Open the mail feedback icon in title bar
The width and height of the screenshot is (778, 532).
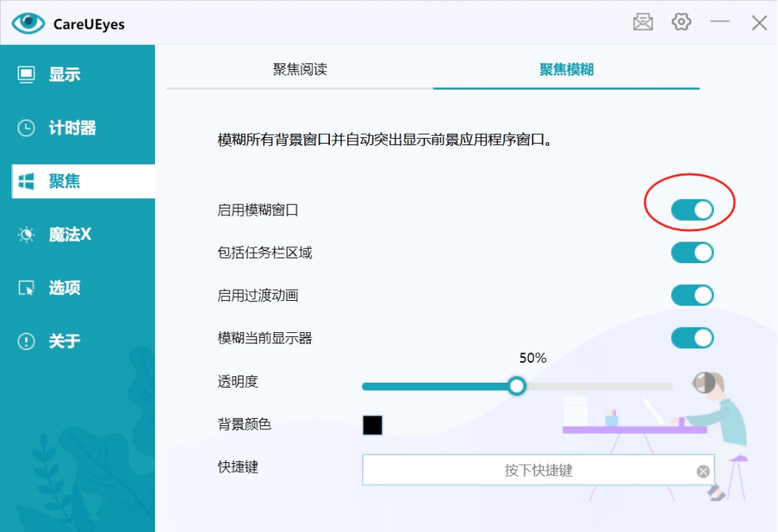(x=643, y=22)
